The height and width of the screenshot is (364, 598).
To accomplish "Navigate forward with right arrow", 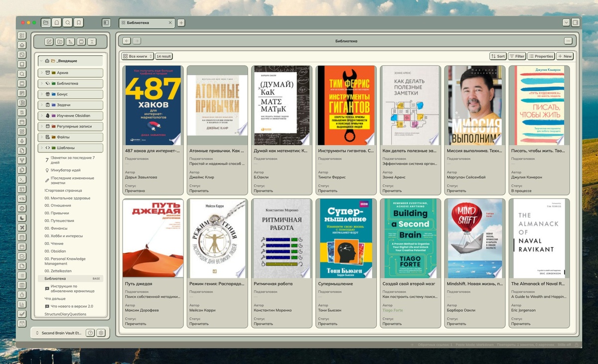I will tap(137, 41).
